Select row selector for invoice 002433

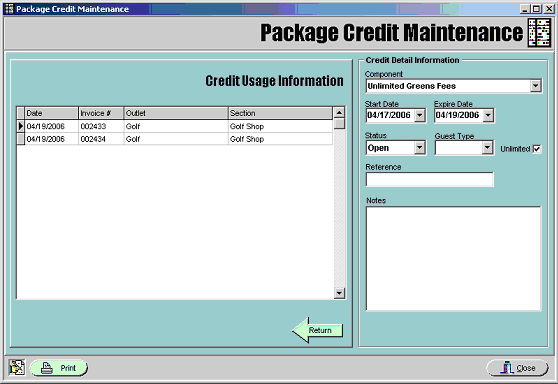(21, 126)
